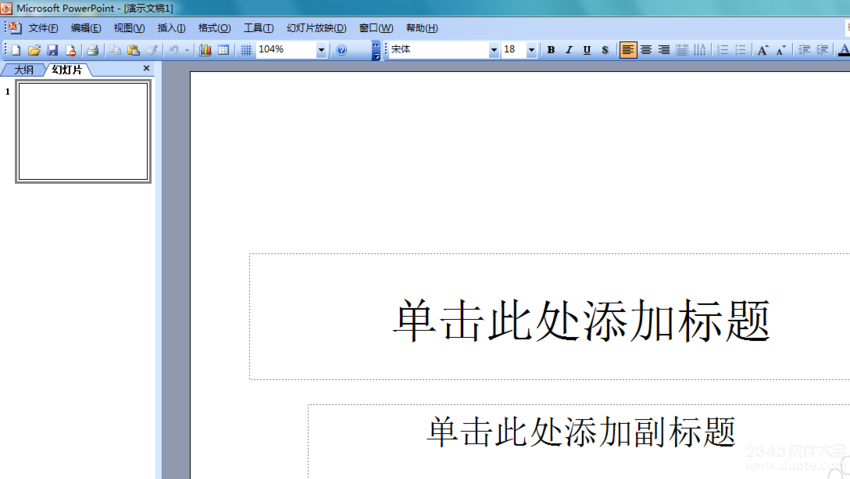Apply numbered list formatting
The height and width of the screenshot is (479, 850).
pyautogui.click(x=723, y=50)
